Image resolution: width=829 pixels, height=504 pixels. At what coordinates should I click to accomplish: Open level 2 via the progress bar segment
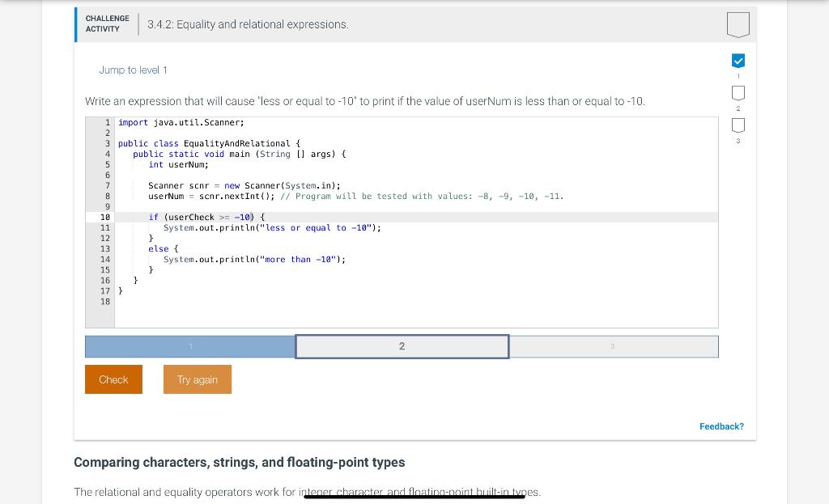point(402,345)
